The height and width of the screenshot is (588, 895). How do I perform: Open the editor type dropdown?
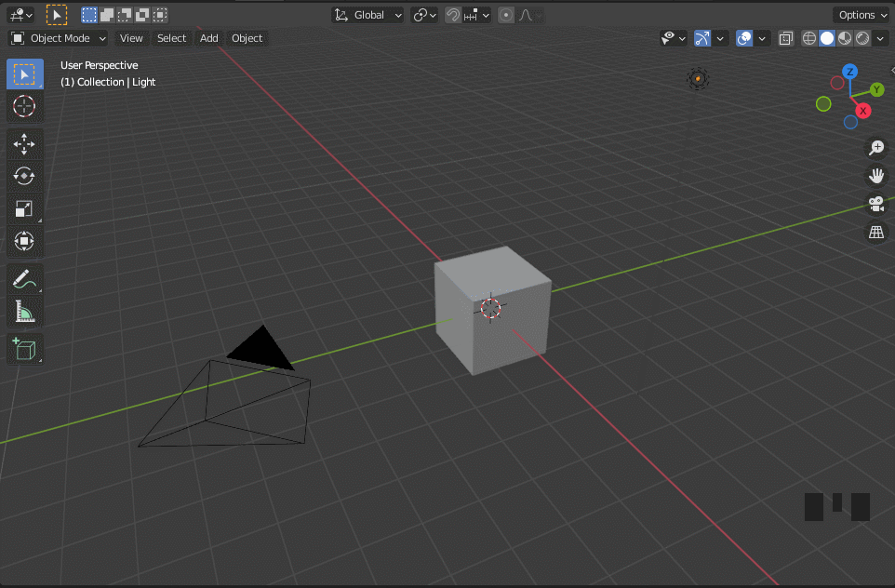point(21,15)
